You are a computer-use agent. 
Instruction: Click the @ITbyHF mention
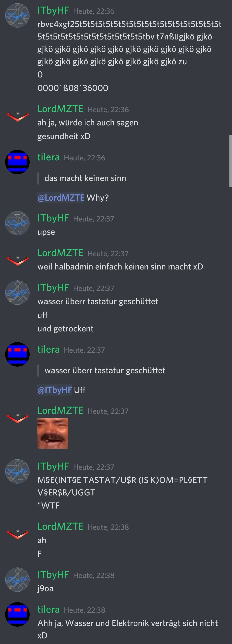(x=55, y=390)
